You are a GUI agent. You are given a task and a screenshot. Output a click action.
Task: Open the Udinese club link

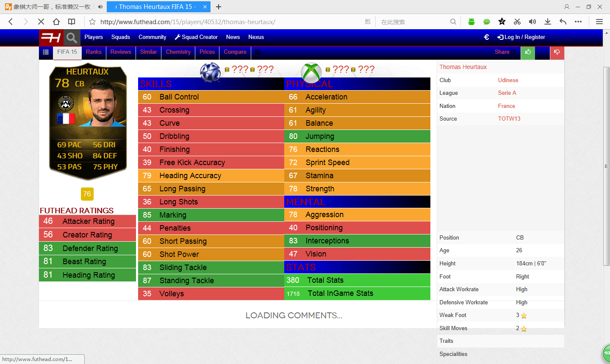508,80
